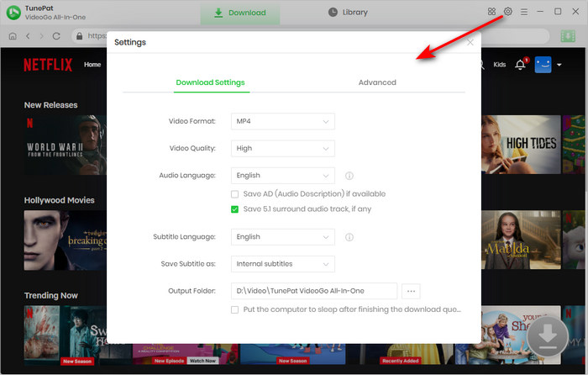The width and height of the screenshot is (588, 375).
Task: Uncheck Save 5.1 surround audio track
Action: [x=234, y=209]
